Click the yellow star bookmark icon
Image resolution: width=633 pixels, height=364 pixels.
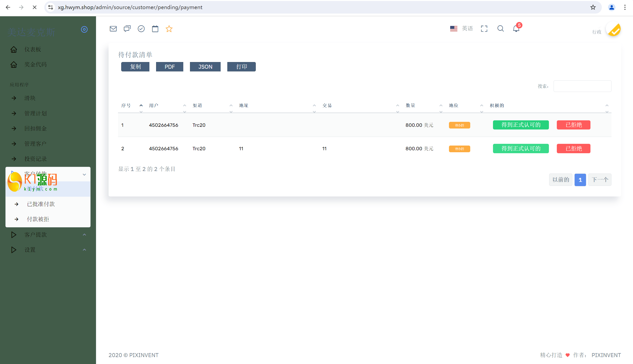[169, 29]
